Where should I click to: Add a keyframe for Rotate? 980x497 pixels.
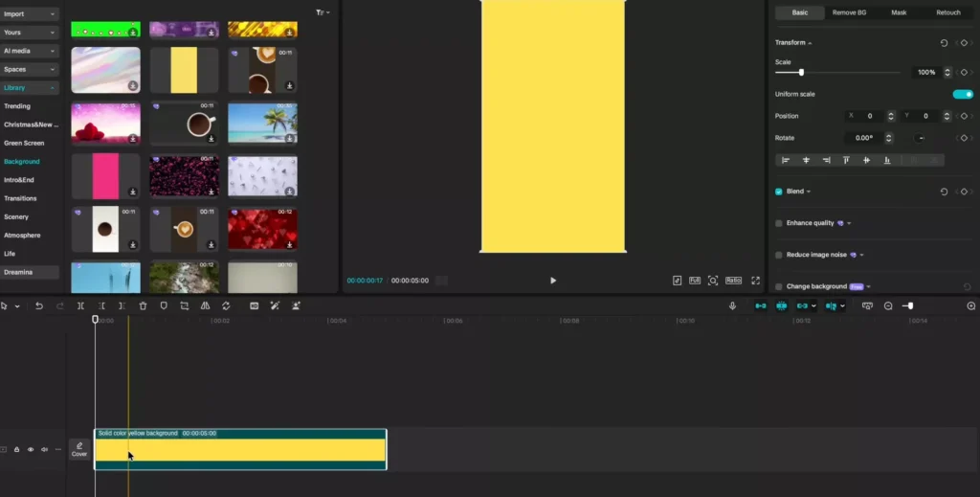click(964, 138)
